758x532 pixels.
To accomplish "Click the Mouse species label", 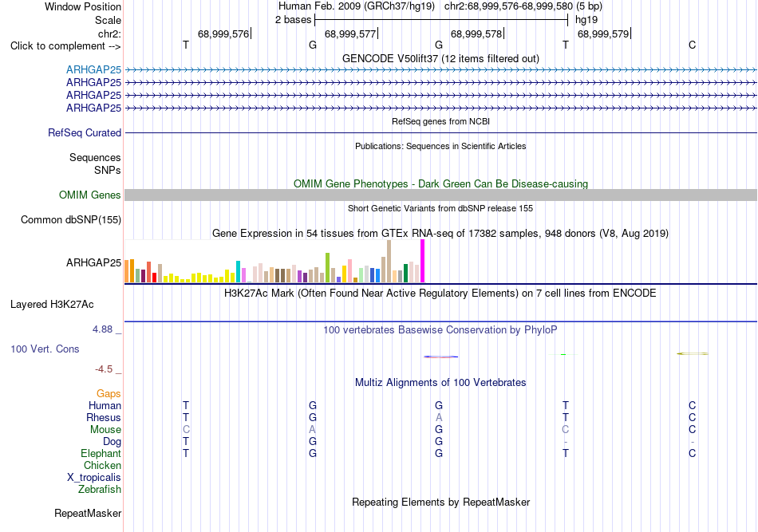I will (105, 430).
